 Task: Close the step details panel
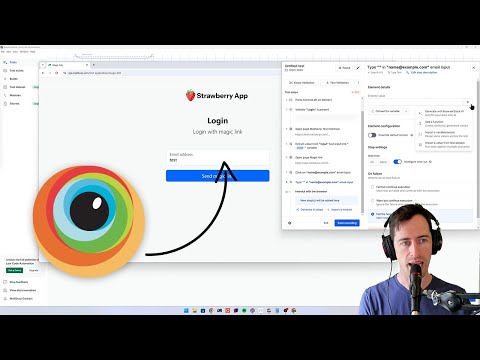click(473, 68)
